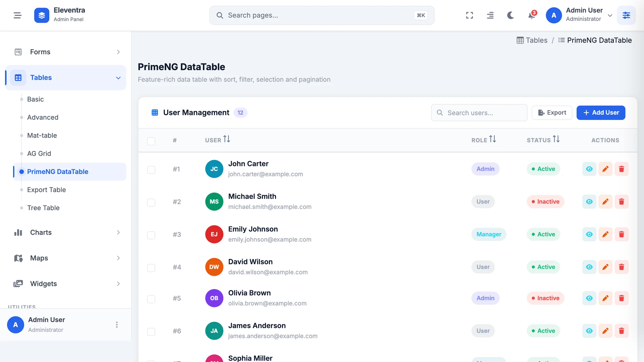This screenshot has width=644, height=362.
Task: Click email olivia.brown@example.com
Action: (x=267, y=303)
